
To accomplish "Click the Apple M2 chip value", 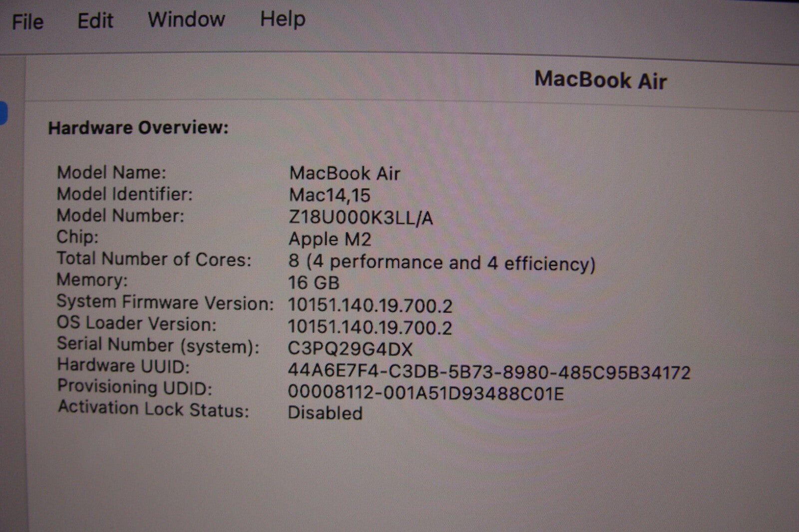I will point(330,240).
